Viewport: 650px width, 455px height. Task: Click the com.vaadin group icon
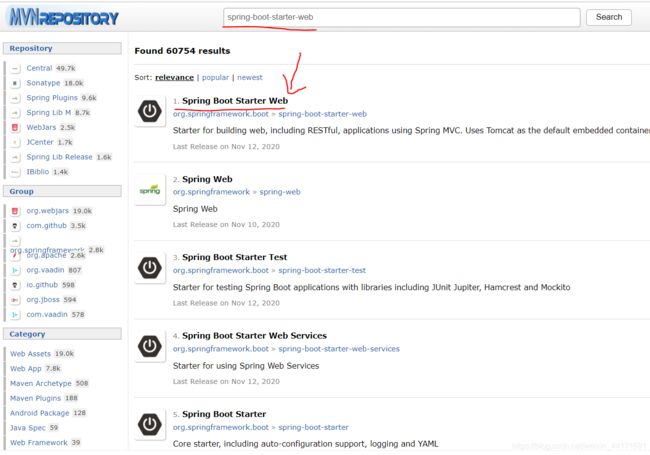pos(15,315)
